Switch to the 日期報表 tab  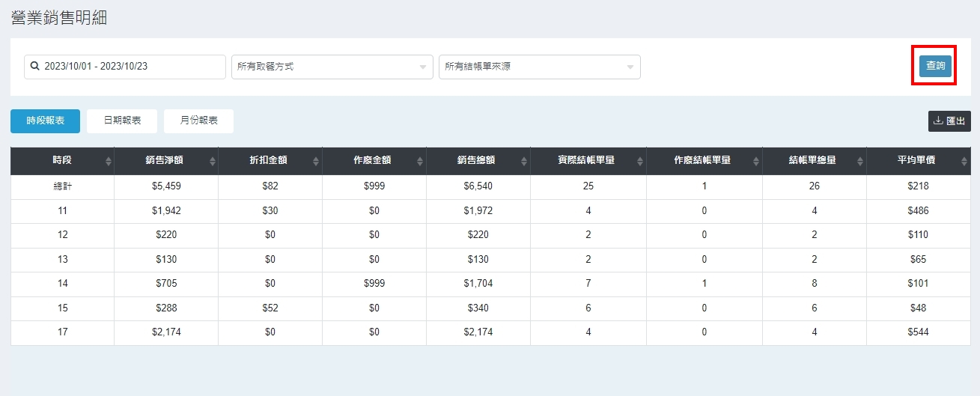point(122,121)
